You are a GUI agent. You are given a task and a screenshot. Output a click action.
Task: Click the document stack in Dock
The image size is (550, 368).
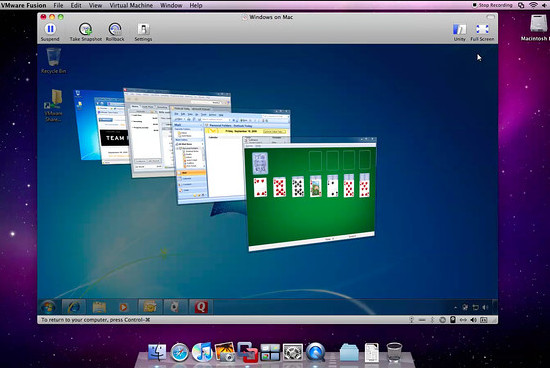(372, 353)
